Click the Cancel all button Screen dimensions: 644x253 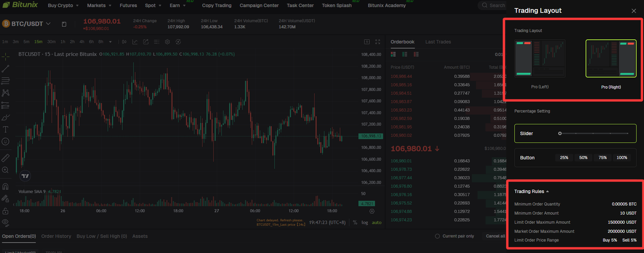(x=496, y=236)
